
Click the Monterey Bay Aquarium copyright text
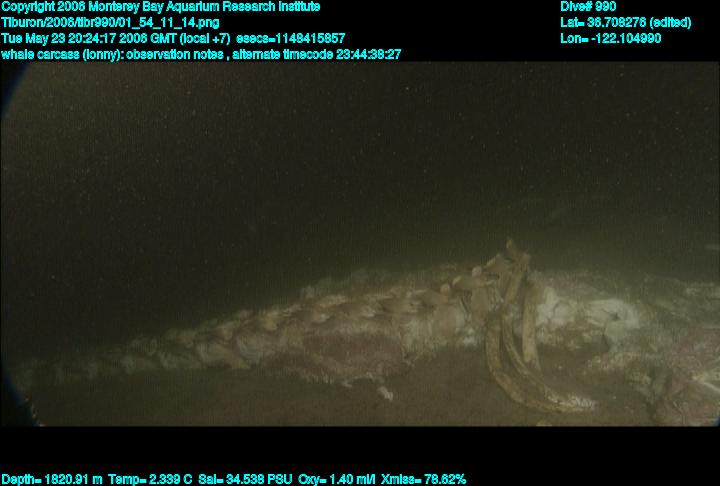[x=160, y=7]
